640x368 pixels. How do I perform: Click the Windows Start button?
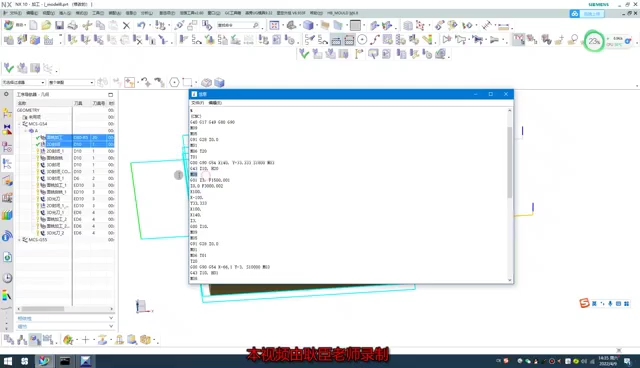[8, 361]
